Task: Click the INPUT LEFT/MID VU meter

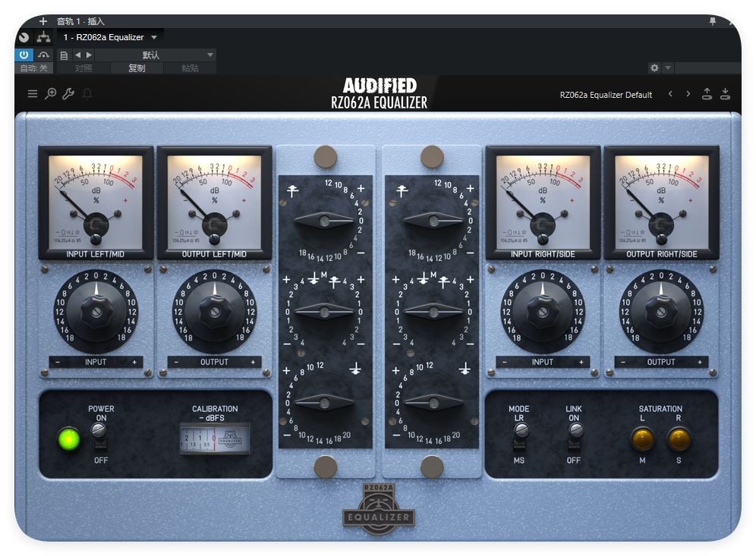Action: pyautogui.click(x=96, y=203)
